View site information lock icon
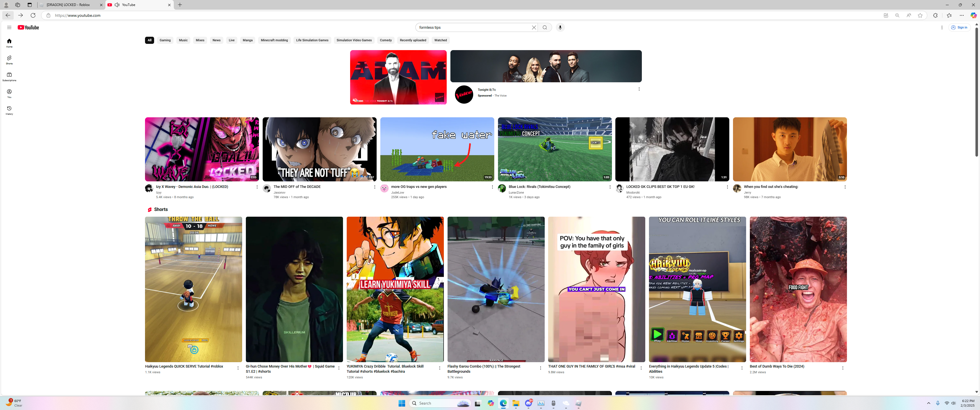This screenshot has height=410, width=980. (48, 15)
